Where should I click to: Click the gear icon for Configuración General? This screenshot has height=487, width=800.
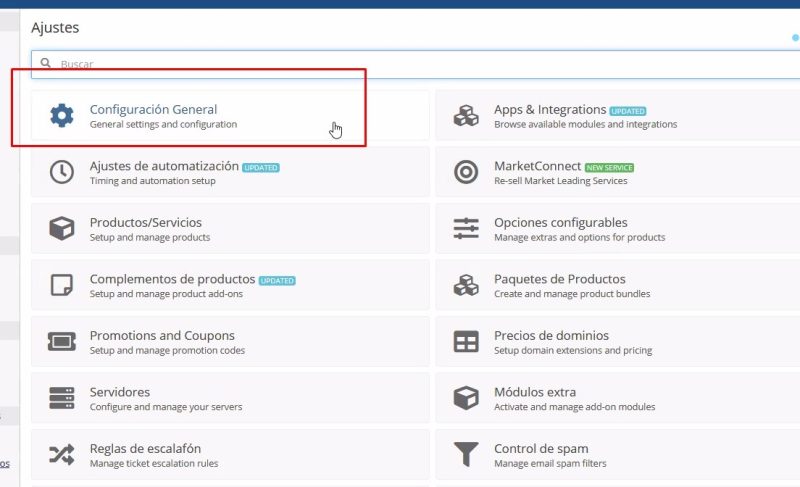coord(62,116)
